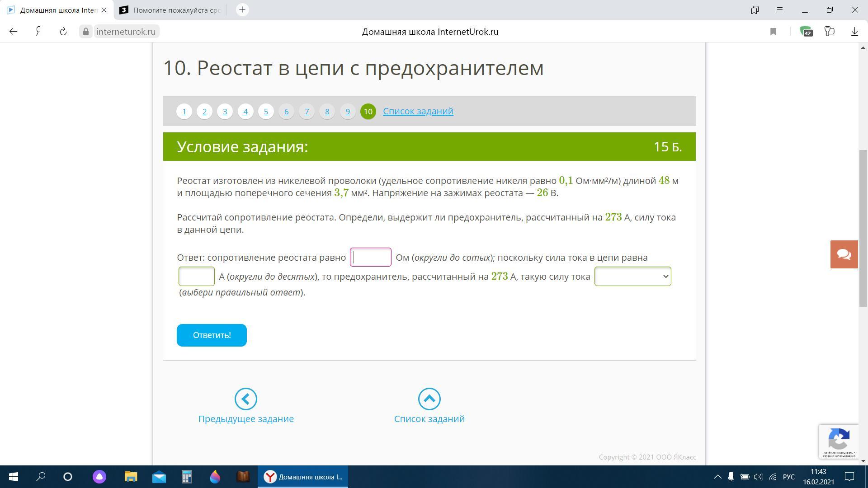The height and width of the screenshot is (488, 868).
Task: Reload the page with refresh icon
Action: [63, 32]
